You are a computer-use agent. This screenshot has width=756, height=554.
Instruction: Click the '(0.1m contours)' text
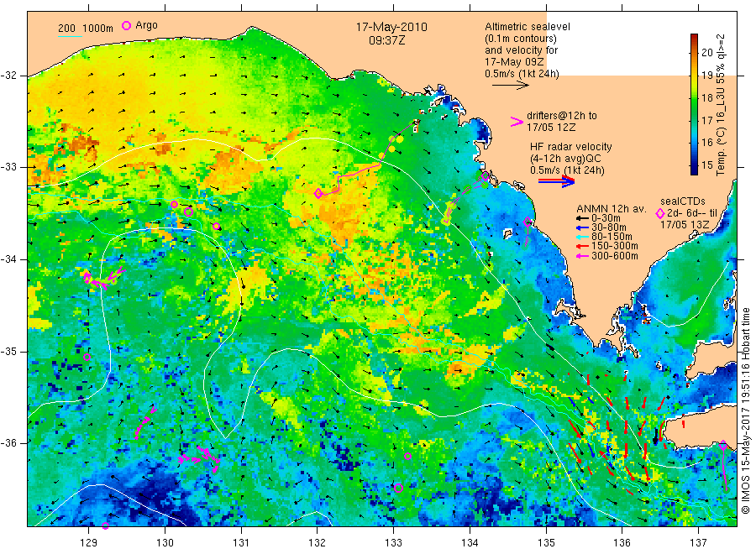[520, 39]
